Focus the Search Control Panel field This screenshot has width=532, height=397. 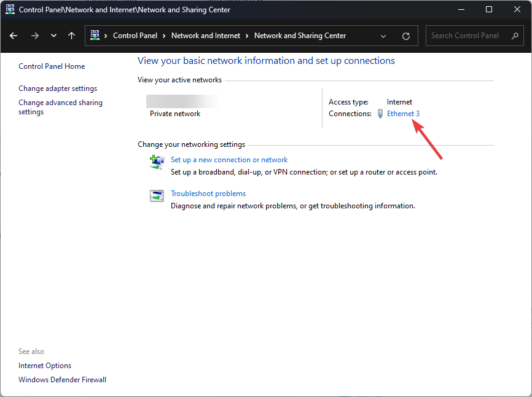[467, 36]
